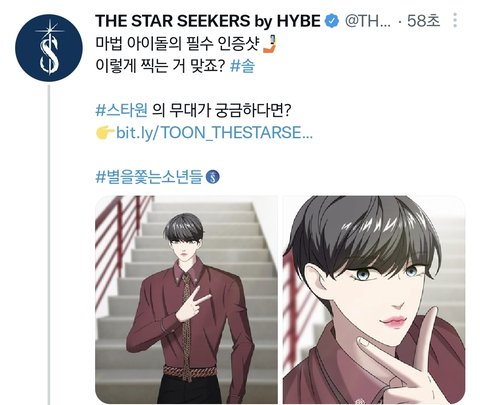The image size is (480, 405).
Task: Click the truncated @TH... handle
Action: pos(368,21)
